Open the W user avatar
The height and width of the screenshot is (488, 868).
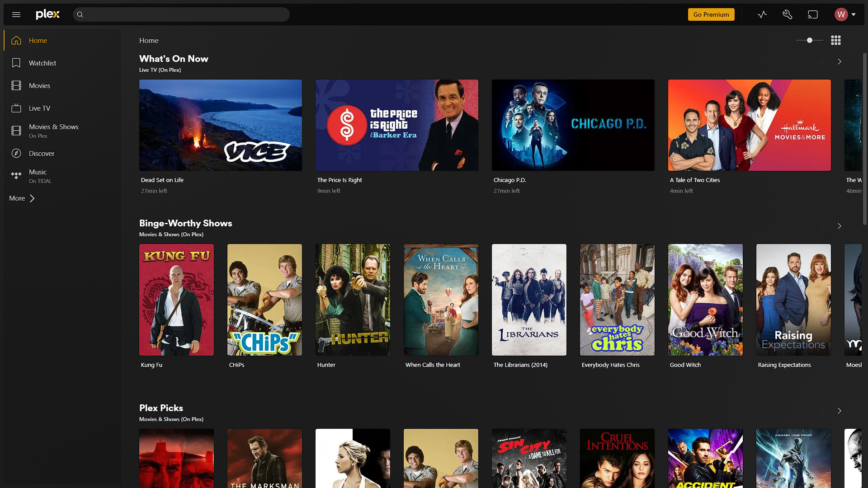pyautogui.click(x=841, y=14)
